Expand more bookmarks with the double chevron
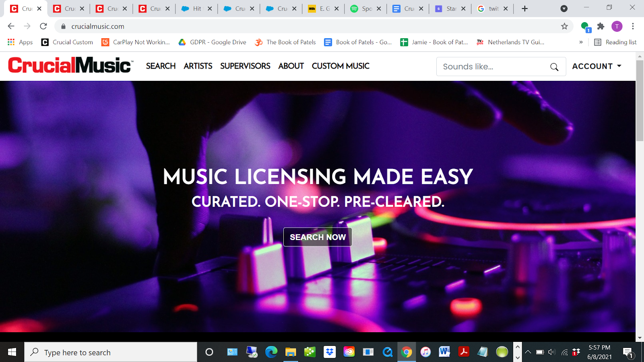The width and height of the screenshot is (644, 362). tap(581, 42)
